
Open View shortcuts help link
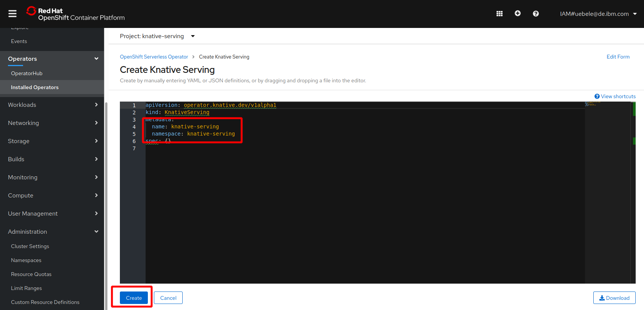pyautogui.click(x=615, y=97)
